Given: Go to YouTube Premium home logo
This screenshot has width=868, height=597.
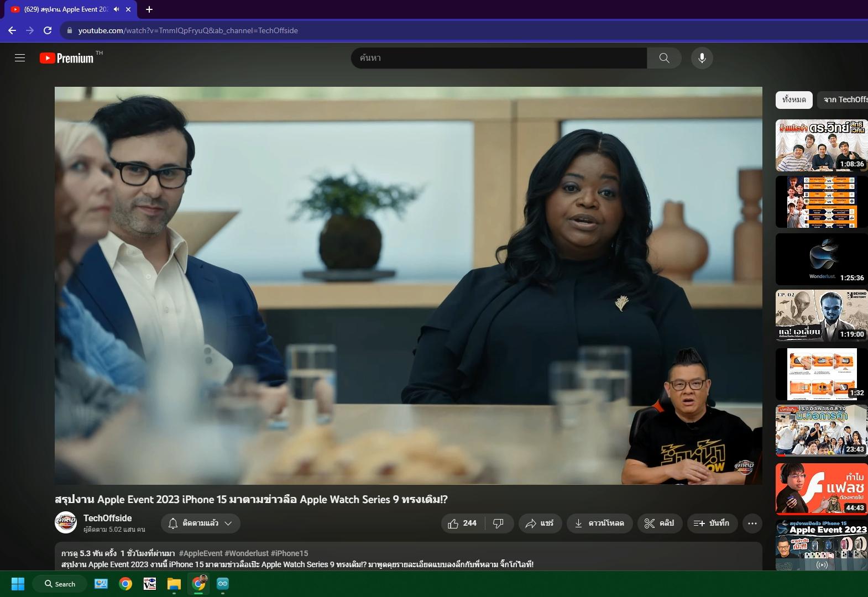Looking at the screenshot, I should pos(67,58).
